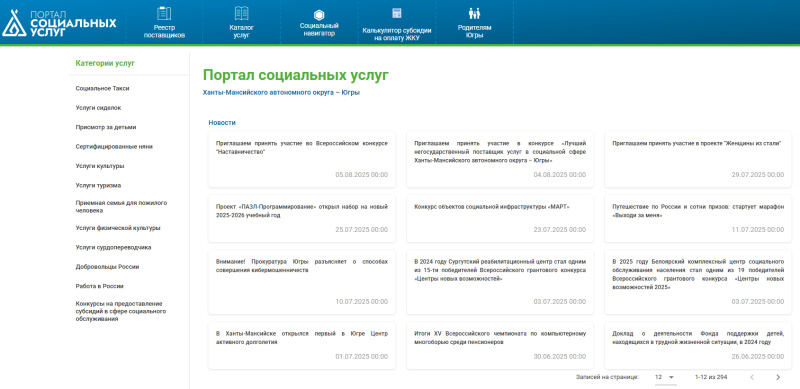Image resolution: width=800 pixels, height=389 pixels.
Task: Open news about Белоярский комплексный центр
Action: [698, 274]
